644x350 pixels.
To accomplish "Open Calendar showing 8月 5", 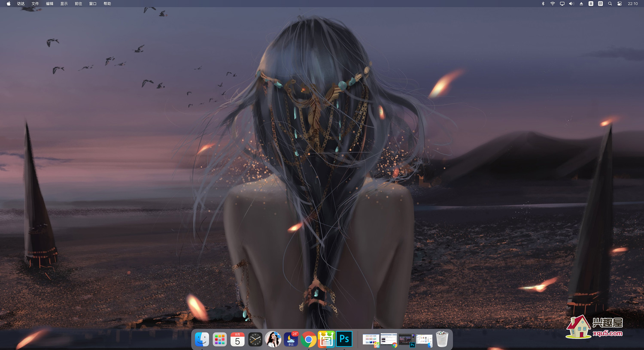I will pos(237,339).
